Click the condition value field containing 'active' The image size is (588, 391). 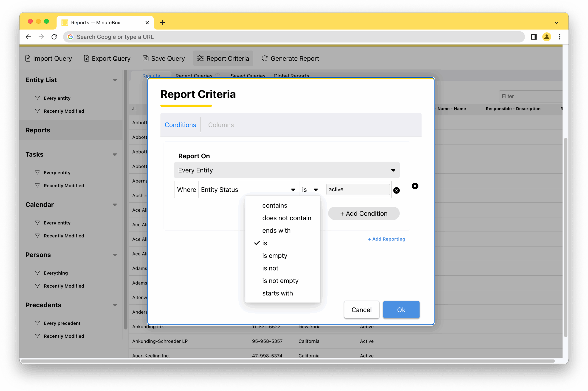point(358,189)
